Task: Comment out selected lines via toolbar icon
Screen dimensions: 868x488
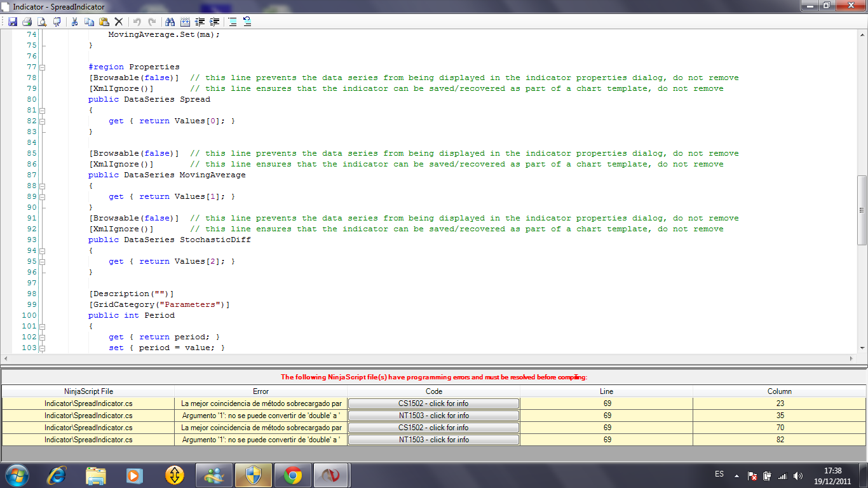Action: coord(233,22)
